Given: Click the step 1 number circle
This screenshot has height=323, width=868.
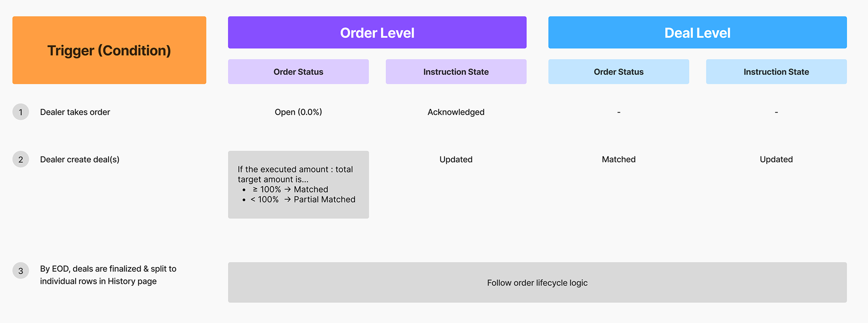Looking at the screenshot, I should coord(21,112).
